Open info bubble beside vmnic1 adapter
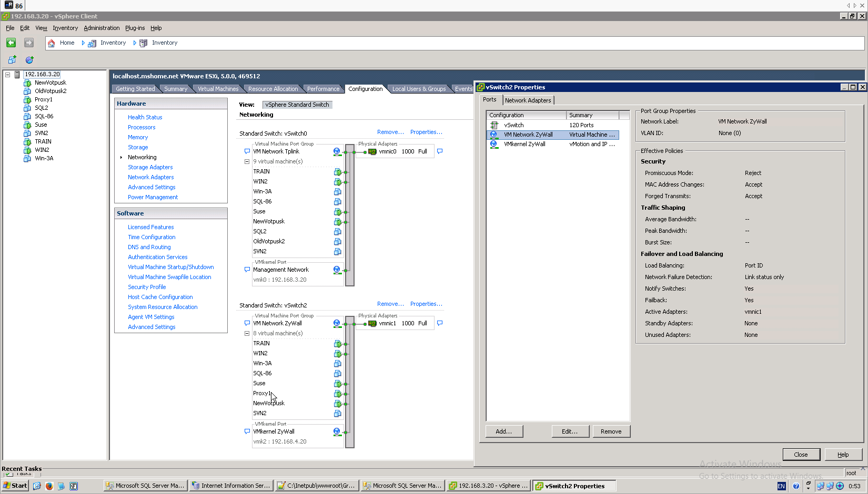Viewport: 868px width, 494px height. click(440, 323)
